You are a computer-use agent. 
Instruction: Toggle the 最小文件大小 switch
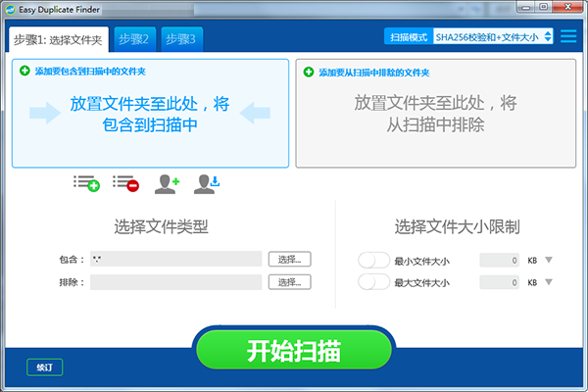point(374,260)
